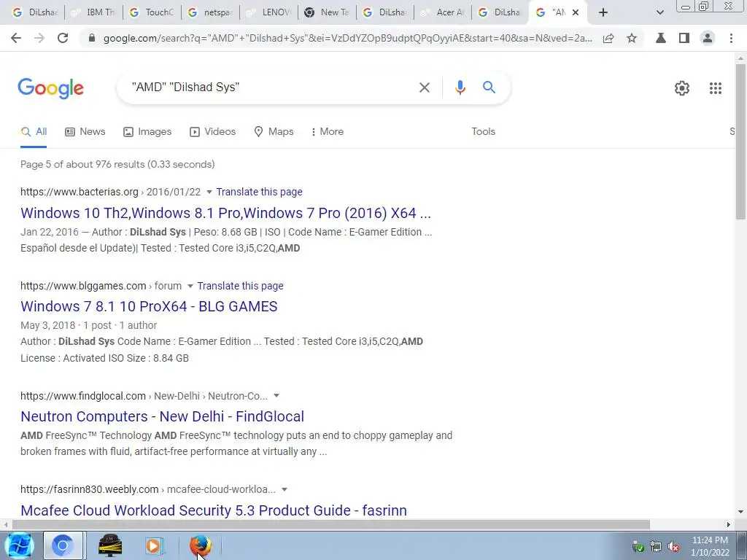Viewport: 747px width, 560px height.
Task: Open the More search filters menu
Action: pos(328,131)
